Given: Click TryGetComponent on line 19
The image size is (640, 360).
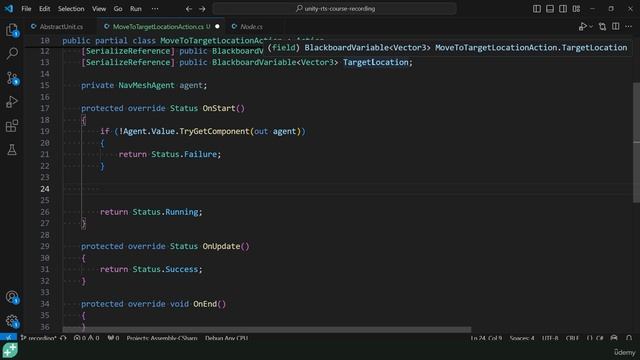Looking at the screenshot, I should (x=214, y=131).
